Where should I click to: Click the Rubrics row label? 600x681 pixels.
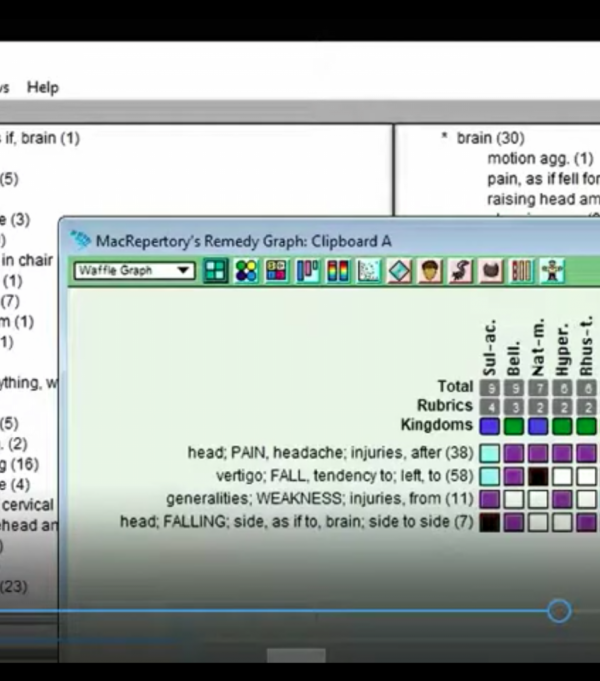[445, 405]
